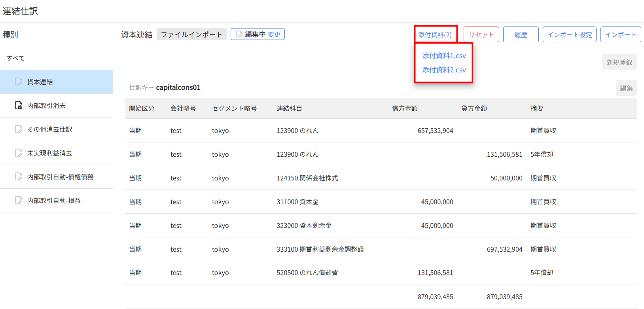Select the 内部取引消去 category
Viewport: 644px width, 309px height.
click(46, 106)
